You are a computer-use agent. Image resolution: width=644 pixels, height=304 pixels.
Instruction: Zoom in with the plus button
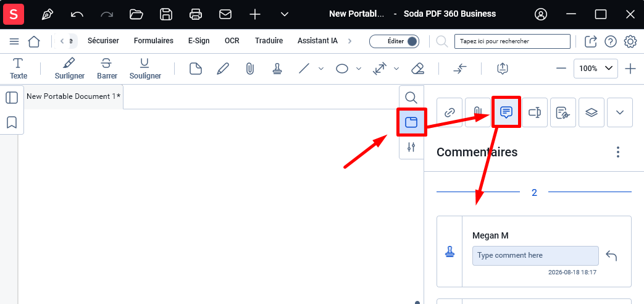[x=630, y=69]
